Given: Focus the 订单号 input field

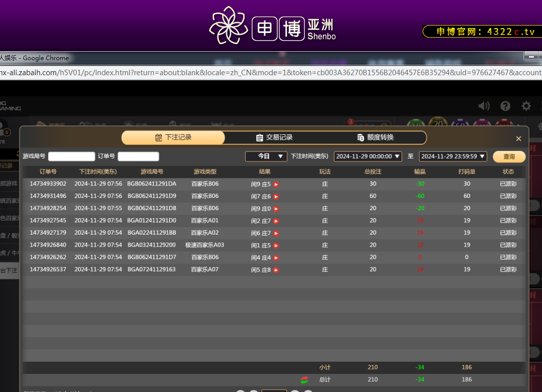Looking at the screenshot, I should click(x=138, y=156).
